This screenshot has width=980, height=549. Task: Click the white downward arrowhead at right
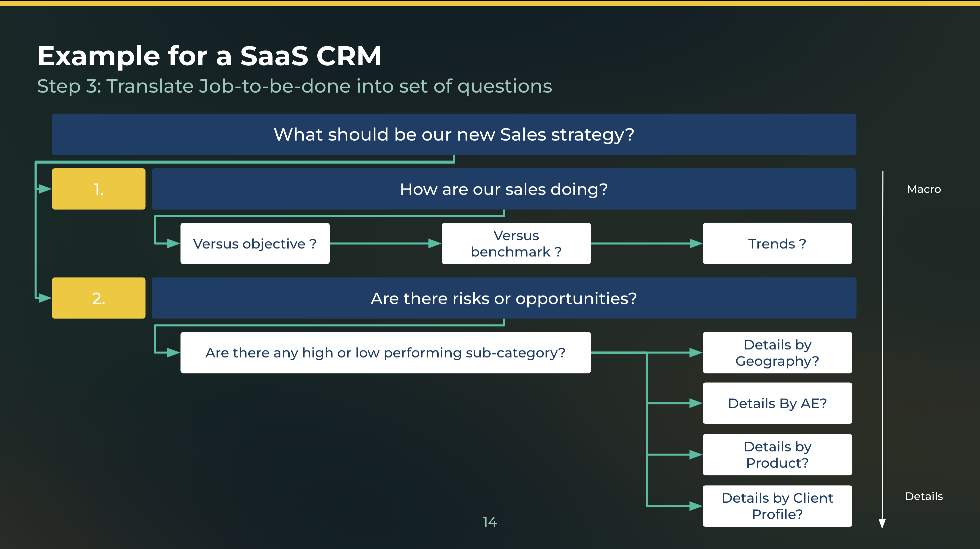(x=882, y=524)
